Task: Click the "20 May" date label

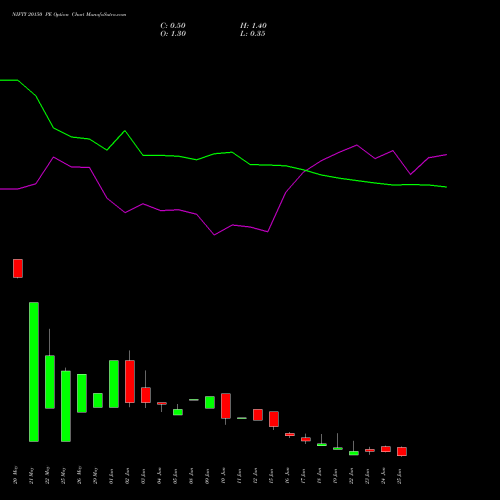Action: click(15, 475)
